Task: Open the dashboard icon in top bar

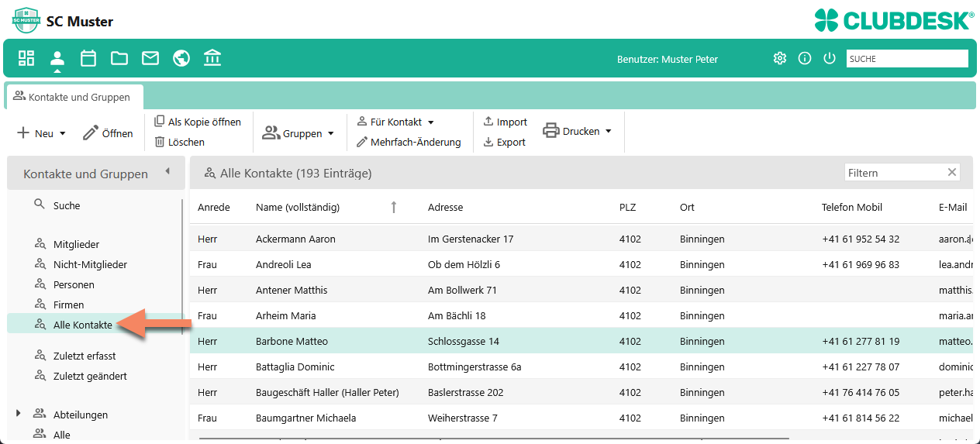Action: (x=26, y=58)
